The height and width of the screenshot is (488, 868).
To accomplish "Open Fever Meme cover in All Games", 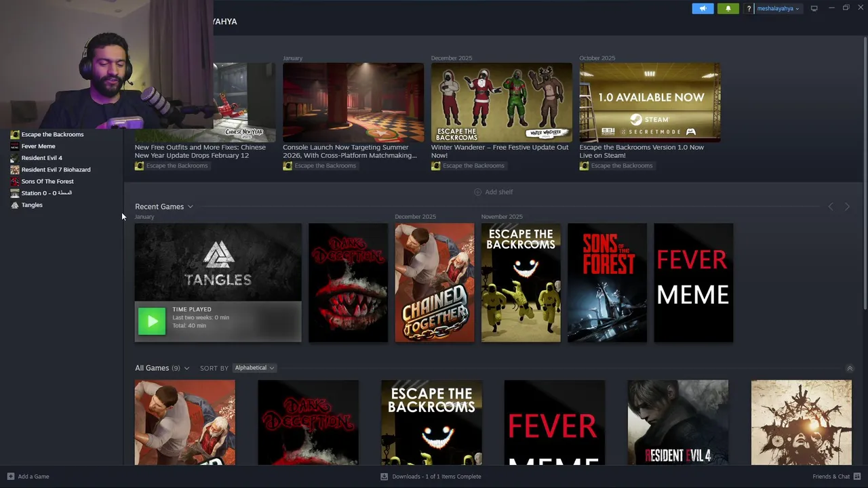I will click(555, 422).
